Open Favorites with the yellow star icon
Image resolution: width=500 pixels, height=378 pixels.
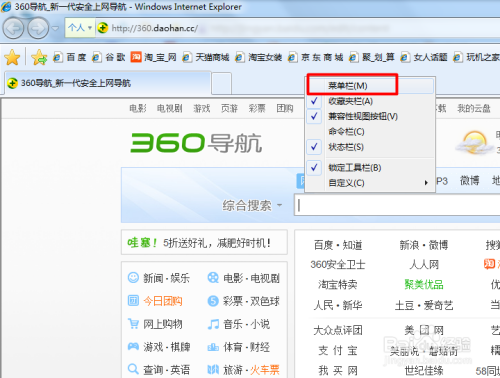click(12, 57)
